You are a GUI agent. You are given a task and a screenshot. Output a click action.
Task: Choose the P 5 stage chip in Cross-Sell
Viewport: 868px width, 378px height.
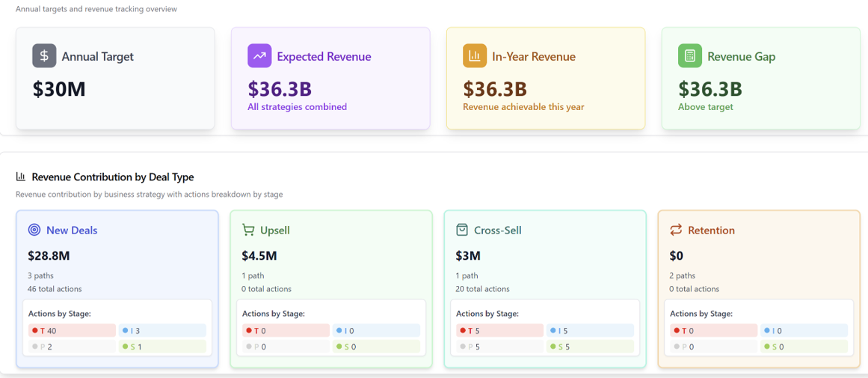(500, 347)
